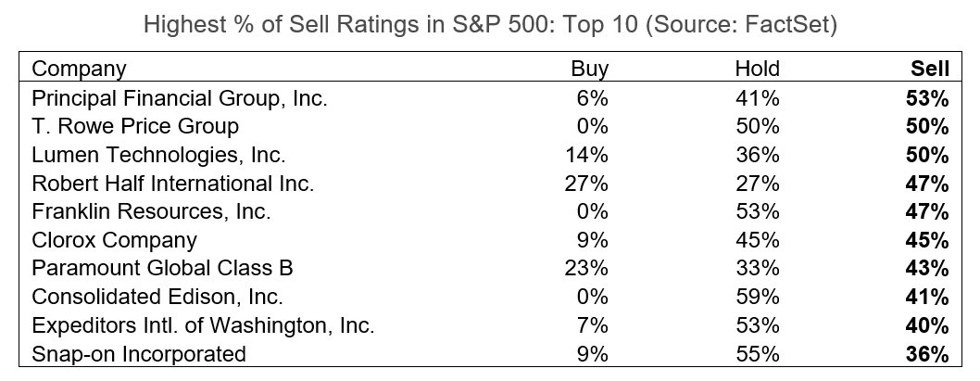This screenshot has width=980, height=381.
Task: Click the chart title mentioning FactSet
Action: (490, 26)
